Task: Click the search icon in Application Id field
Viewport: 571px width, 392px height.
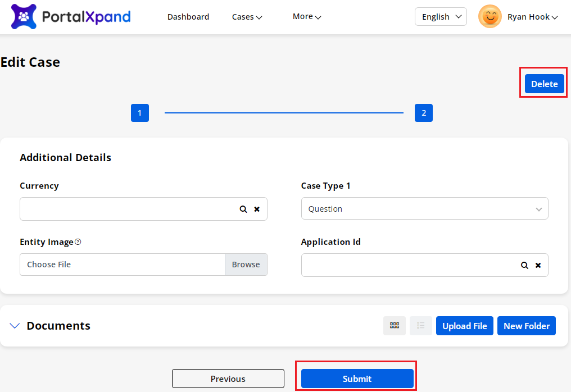Action: tap(524, 265)
